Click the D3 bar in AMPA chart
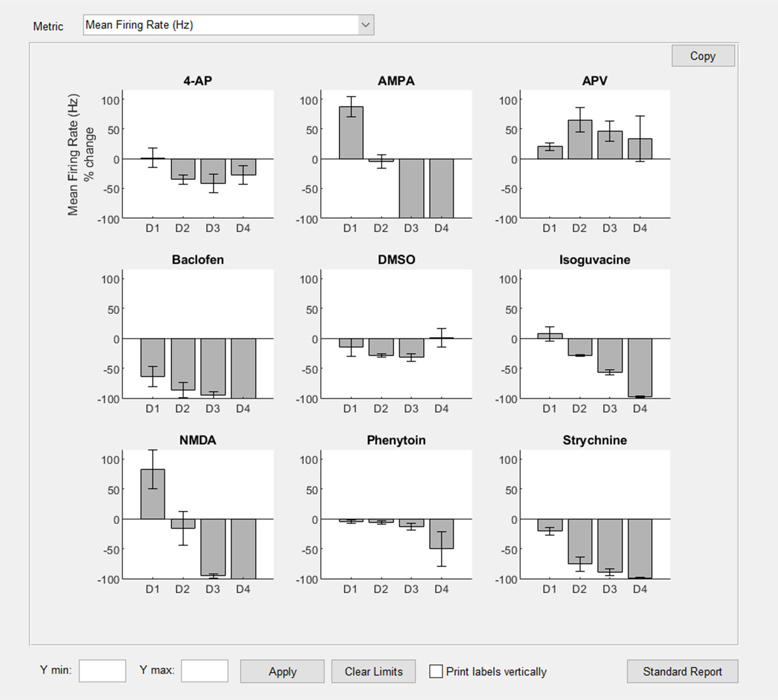The height and width of the screenshot is (700, 778). tap(411, 188)
